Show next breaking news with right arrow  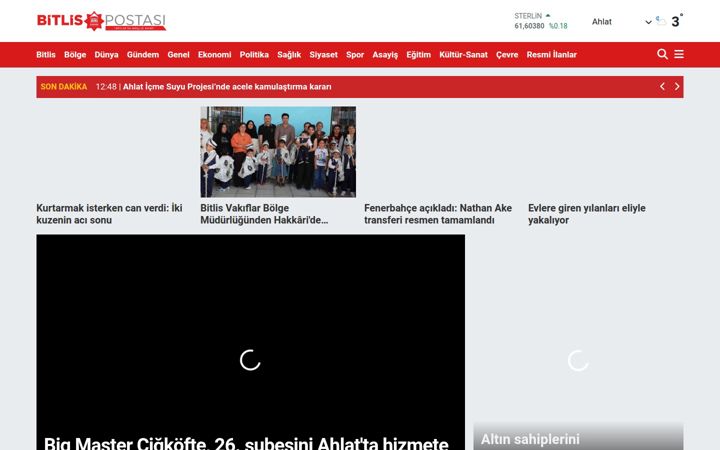(677, 86)
